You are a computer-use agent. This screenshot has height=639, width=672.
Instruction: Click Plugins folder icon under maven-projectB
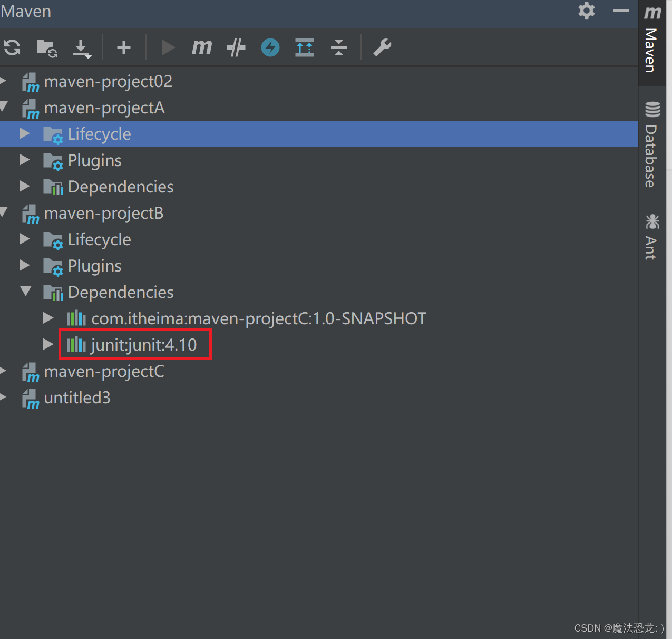pos(53,267)
